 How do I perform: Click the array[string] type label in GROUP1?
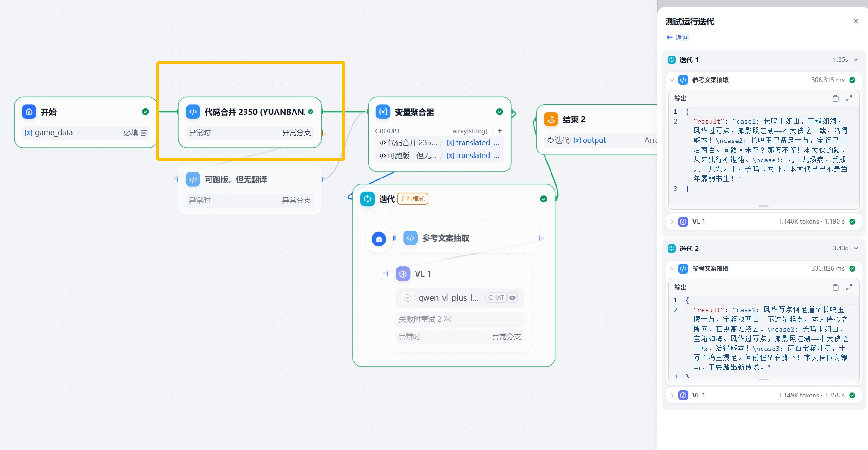[469, 131]
